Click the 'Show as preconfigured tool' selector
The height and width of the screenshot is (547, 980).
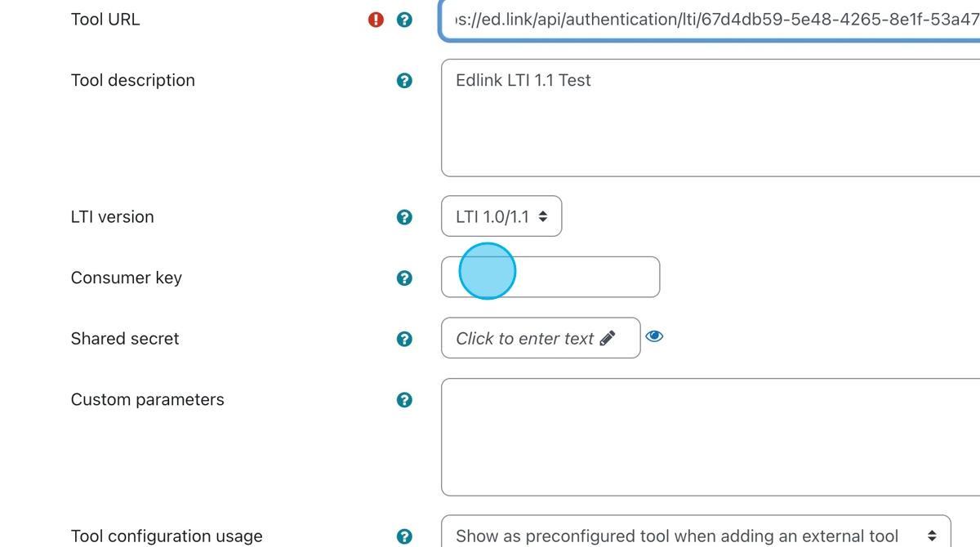698,536
